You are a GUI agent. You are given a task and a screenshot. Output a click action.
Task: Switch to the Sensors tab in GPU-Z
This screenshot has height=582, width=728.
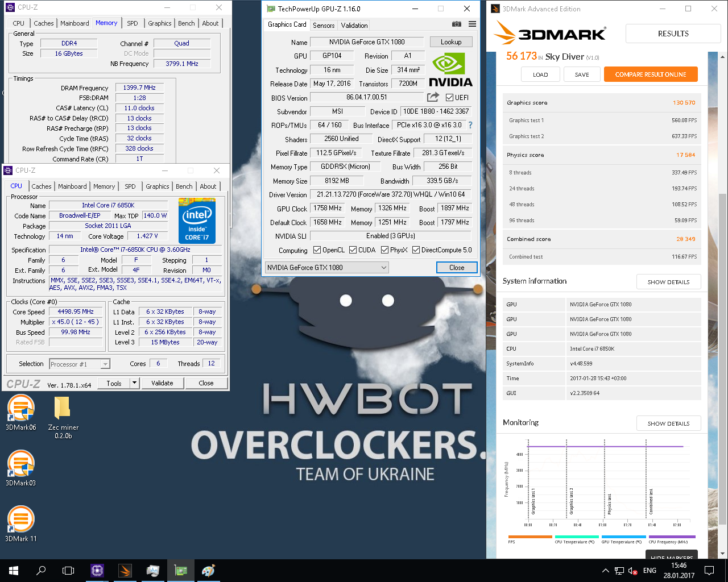point(324,25)
